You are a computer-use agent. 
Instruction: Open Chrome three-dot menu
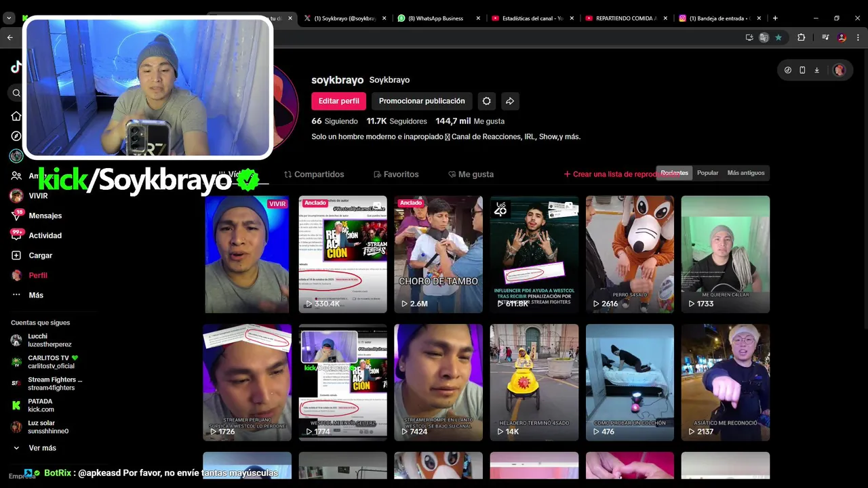coord(858,37)
